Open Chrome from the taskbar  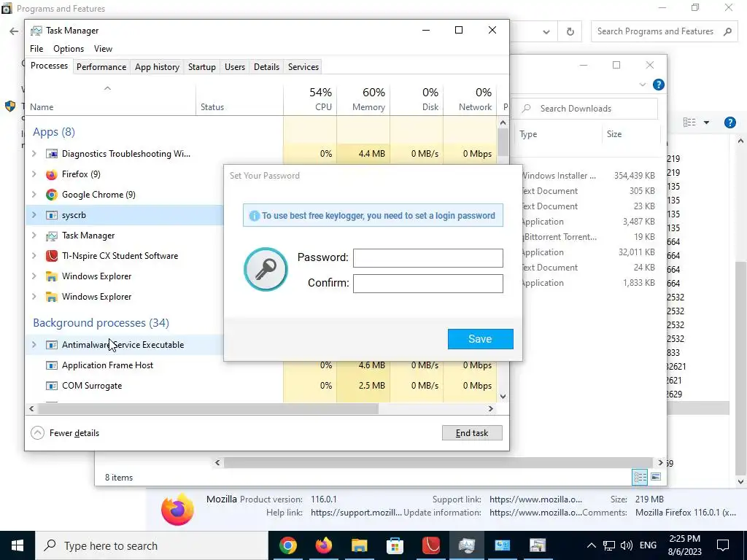tap(287, 545)
